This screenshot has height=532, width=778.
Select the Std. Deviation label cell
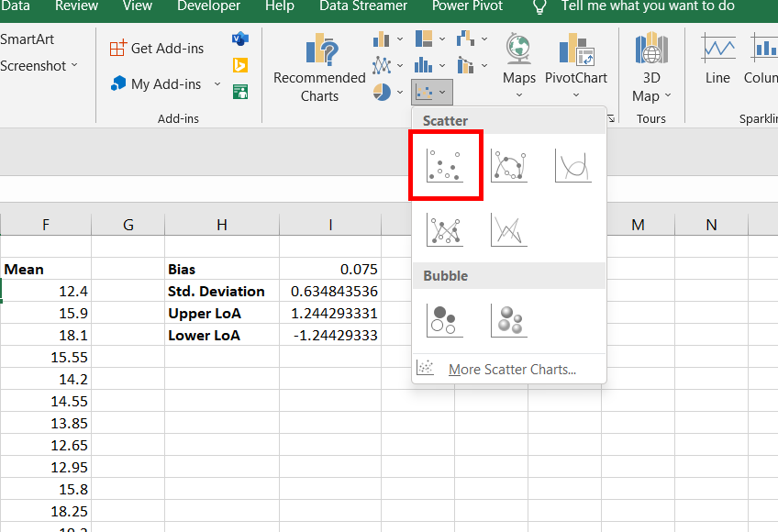222,292
